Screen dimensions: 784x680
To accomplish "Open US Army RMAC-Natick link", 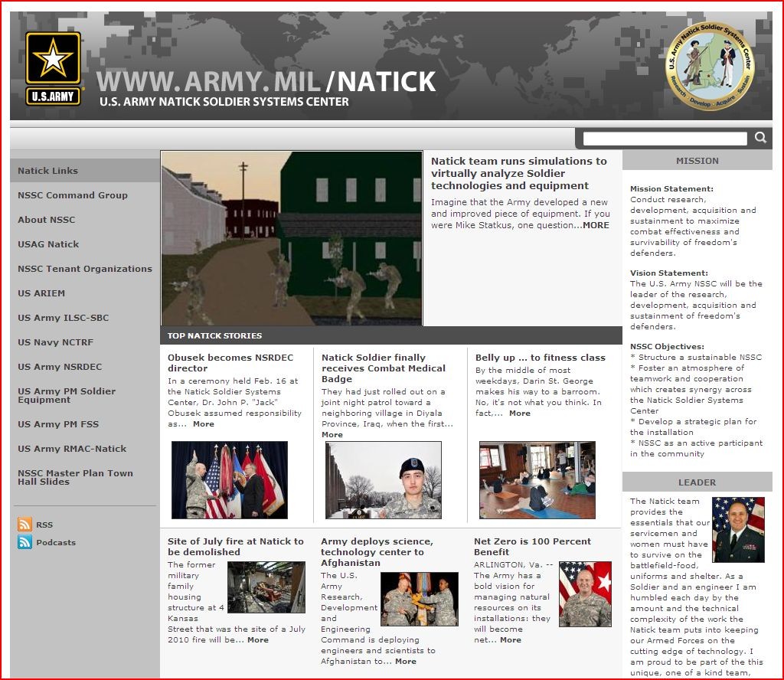I will 72,449.
